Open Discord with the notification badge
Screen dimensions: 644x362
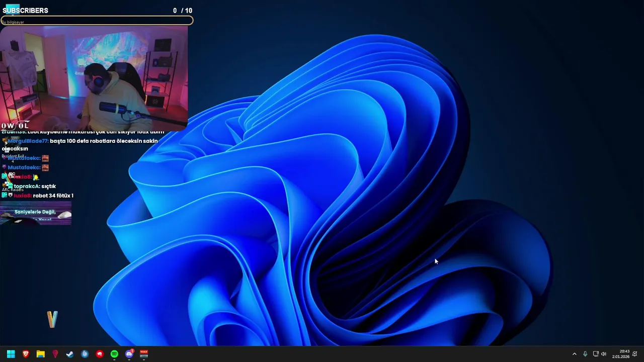(129, 353)
